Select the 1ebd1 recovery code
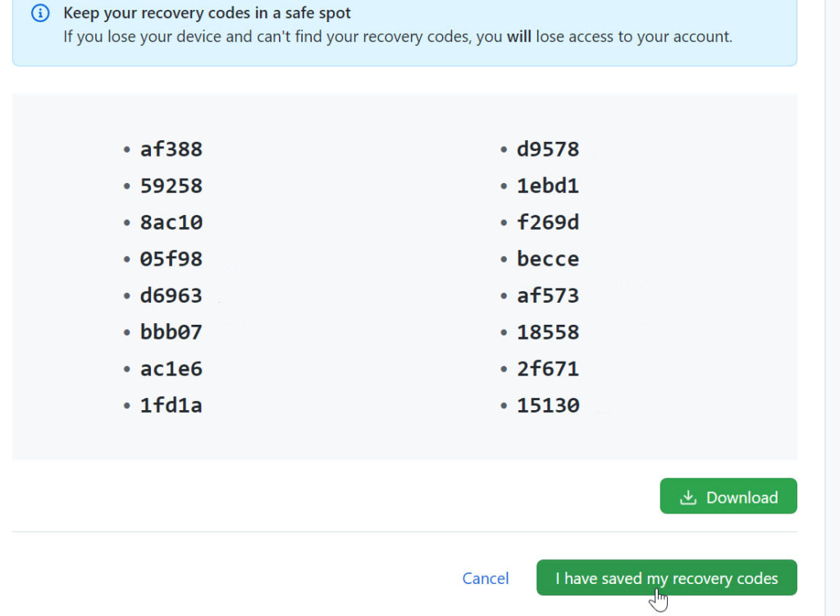This screenshot has width=840, height=616. click(x=548, y=186)
